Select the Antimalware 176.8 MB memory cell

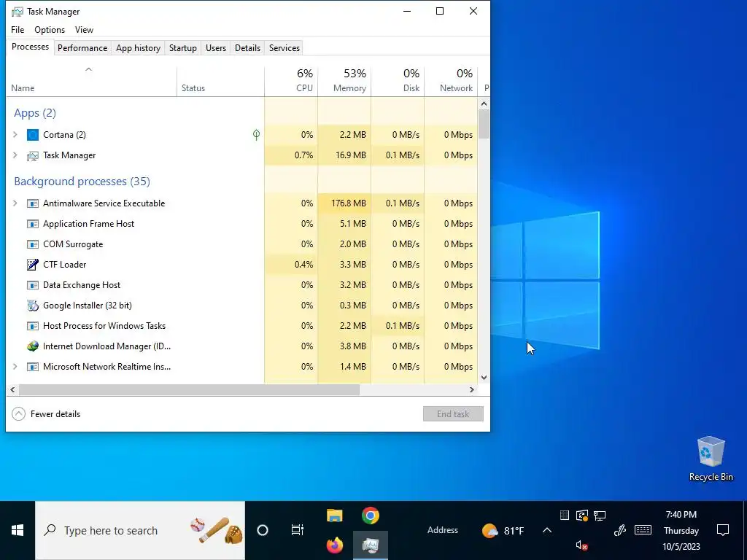point(344,203)
